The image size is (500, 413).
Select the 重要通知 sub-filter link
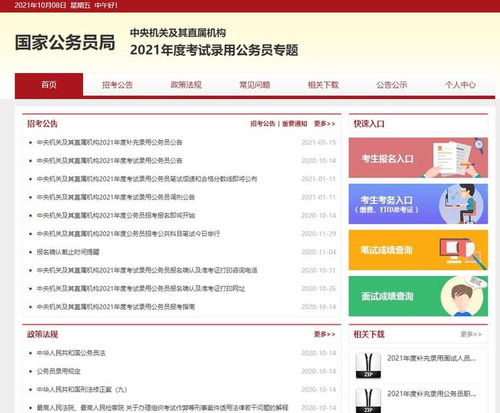coord(294,124)
